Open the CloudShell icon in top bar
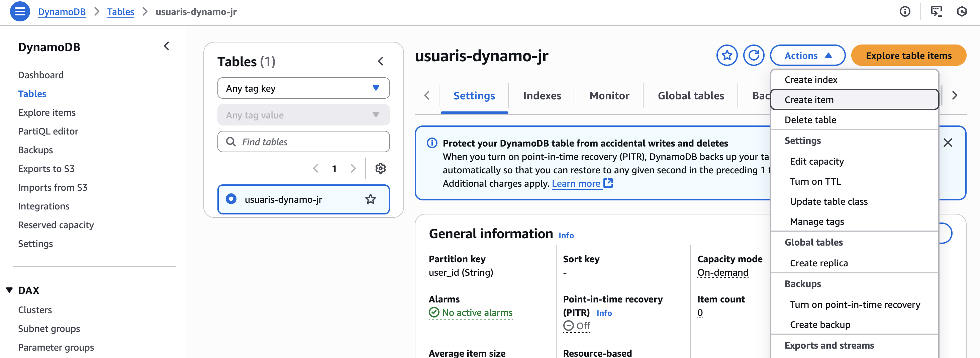This screenshot has height=358, width=980. (936, 11)
